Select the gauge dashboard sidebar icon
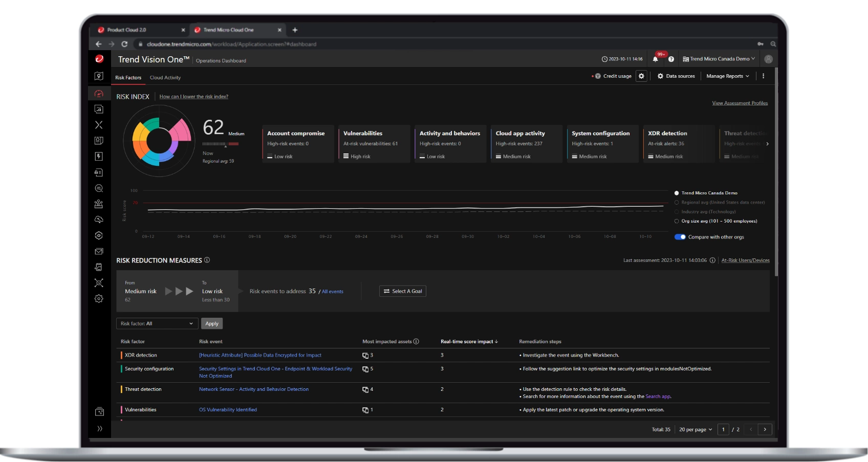Image resolution: width=868 pixels, height=462 pixels. 99,94
